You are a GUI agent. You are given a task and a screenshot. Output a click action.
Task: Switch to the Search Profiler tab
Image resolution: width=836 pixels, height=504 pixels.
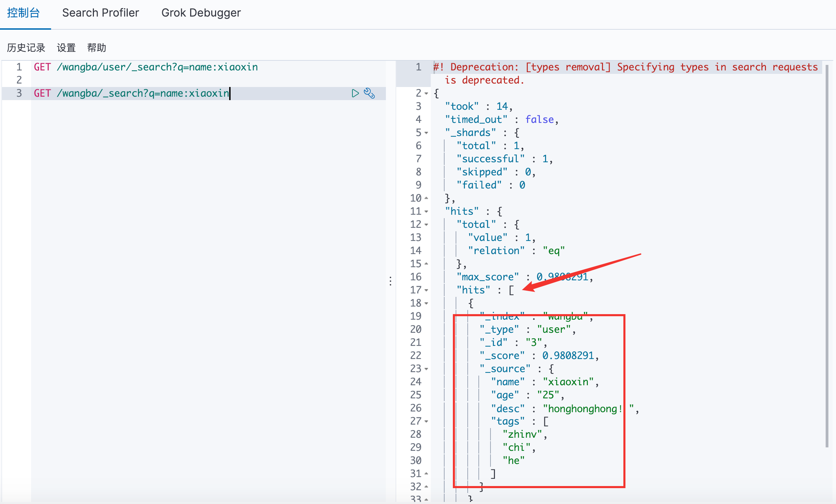100,13
